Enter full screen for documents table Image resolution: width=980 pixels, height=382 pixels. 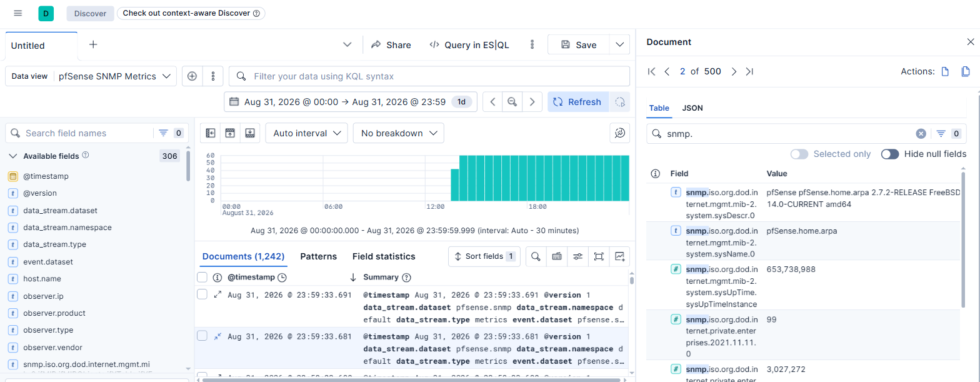599,256
